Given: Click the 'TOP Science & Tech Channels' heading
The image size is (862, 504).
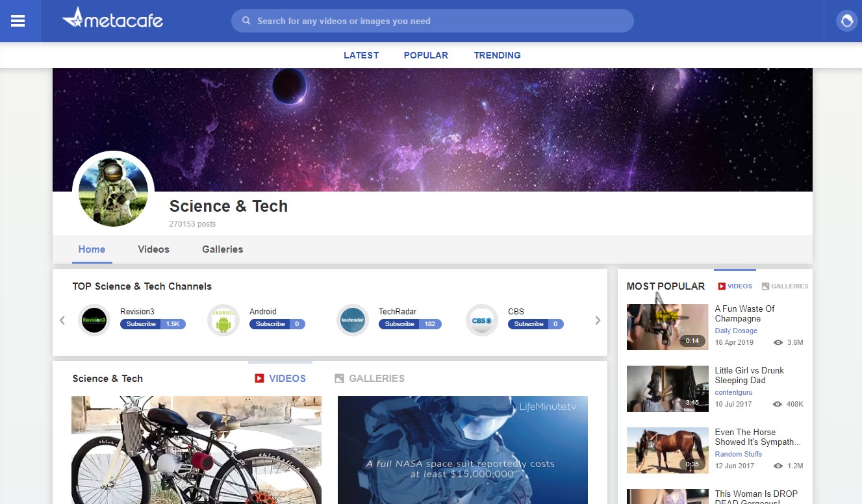Looking at the screenshot, I should (x=142, y=286).
